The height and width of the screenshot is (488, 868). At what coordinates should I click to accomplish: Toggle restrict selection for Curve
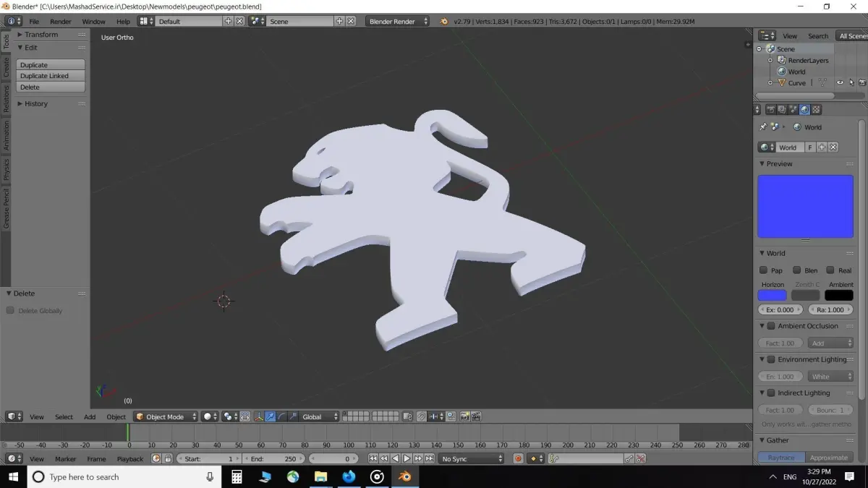(851, 82)
